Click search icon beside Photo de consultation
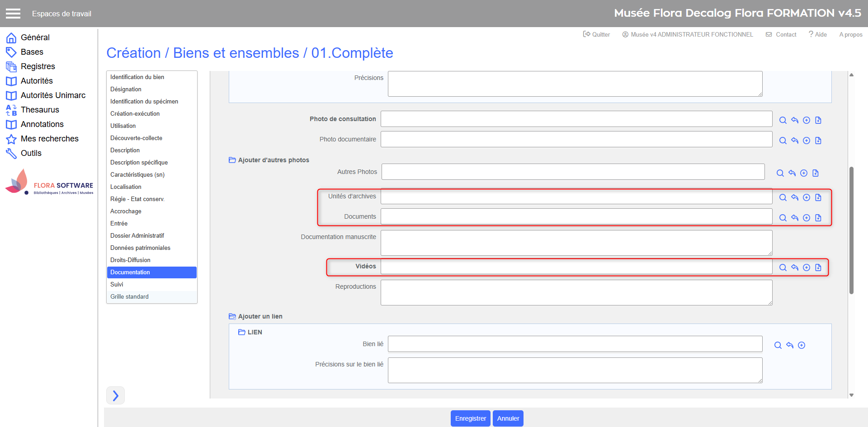 tap(783, 120)
